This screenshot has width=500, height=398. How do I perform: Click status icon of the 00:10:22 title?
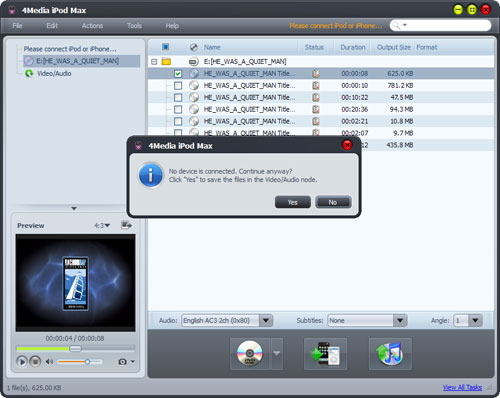[316, 97]
